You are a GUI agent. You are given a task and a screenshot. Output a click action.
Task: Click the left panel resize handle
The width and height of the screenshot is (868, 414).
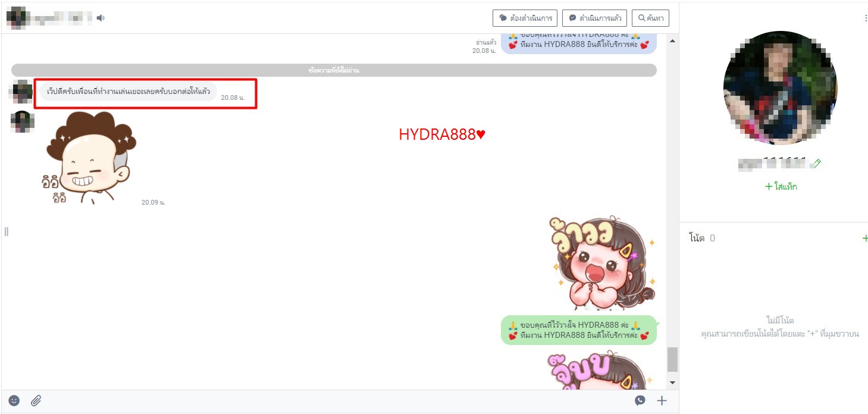7,231
